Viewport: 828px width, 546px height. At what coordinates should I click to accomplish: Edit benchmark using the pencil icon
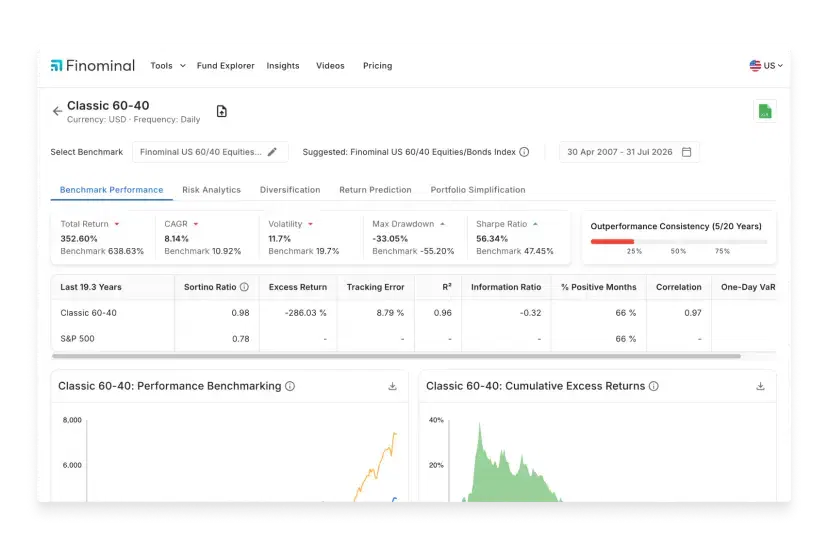(x=272, y=152)
